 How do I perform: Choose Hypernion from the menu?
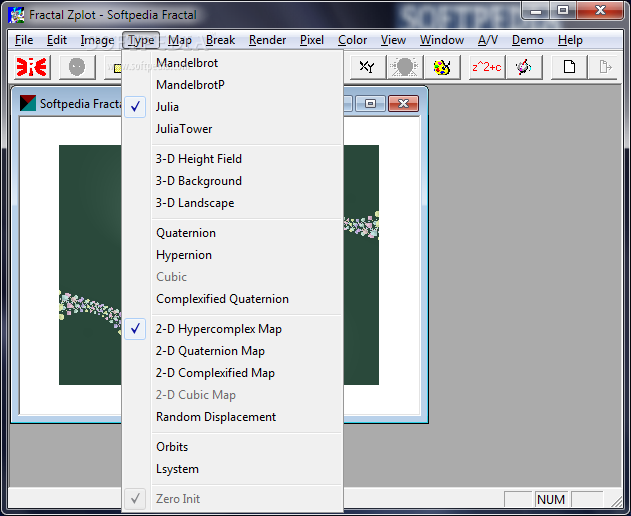click(x=233, y=255)
